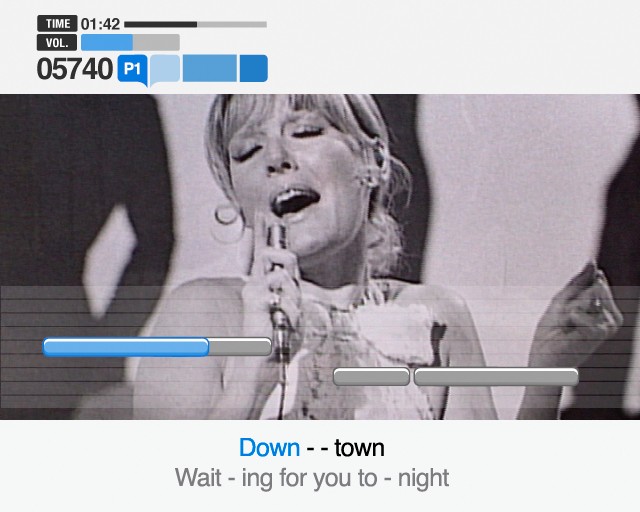Click the short grey upcoming note bar
This screenshot has width=640, height=512.
pyautogui.click(x=371, y=376)
